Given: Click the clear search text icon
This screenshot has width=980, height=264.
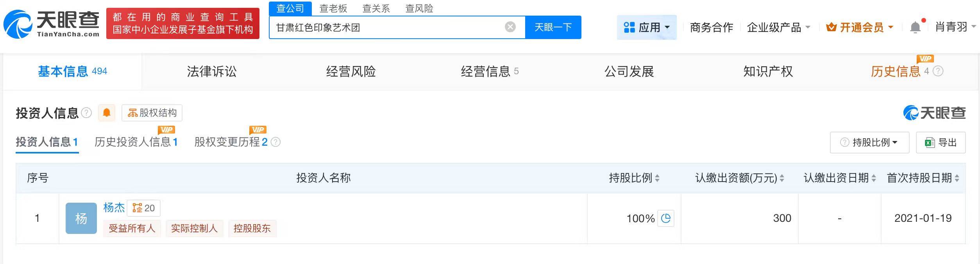Looking at the screenshot, I should (x=510, y=27).
